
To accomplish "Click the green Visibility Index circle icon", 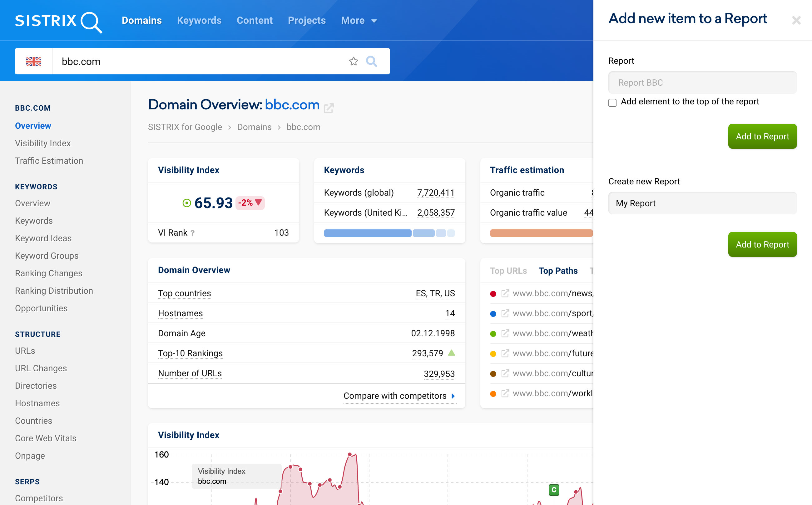I will (187, 203).
